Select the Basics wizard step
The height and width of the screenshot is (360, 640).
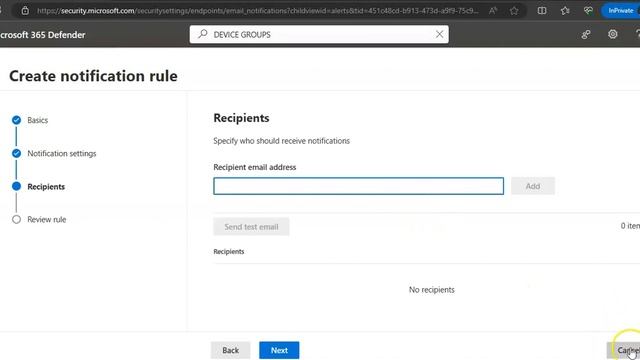click(x=38, y=120)
